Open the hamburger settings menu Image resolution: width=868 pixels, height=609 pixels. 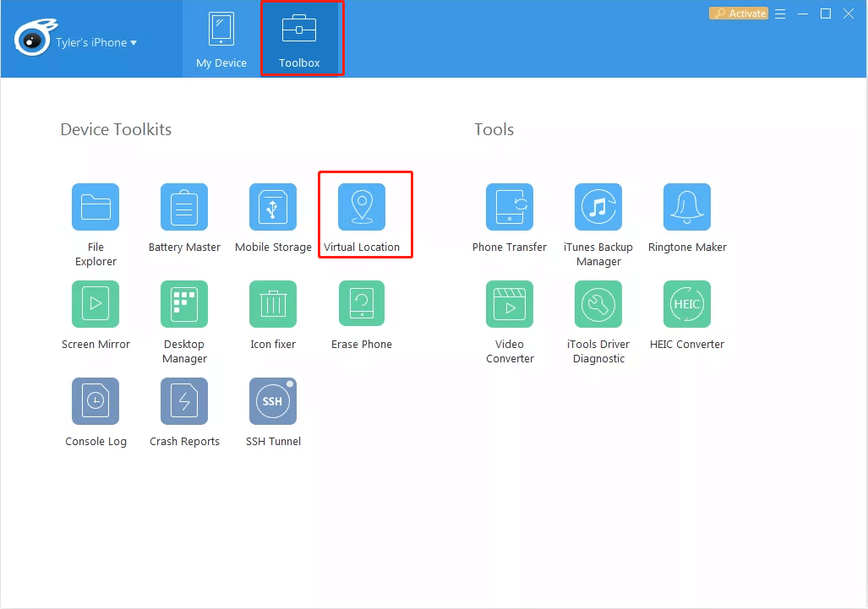(780, 13)
